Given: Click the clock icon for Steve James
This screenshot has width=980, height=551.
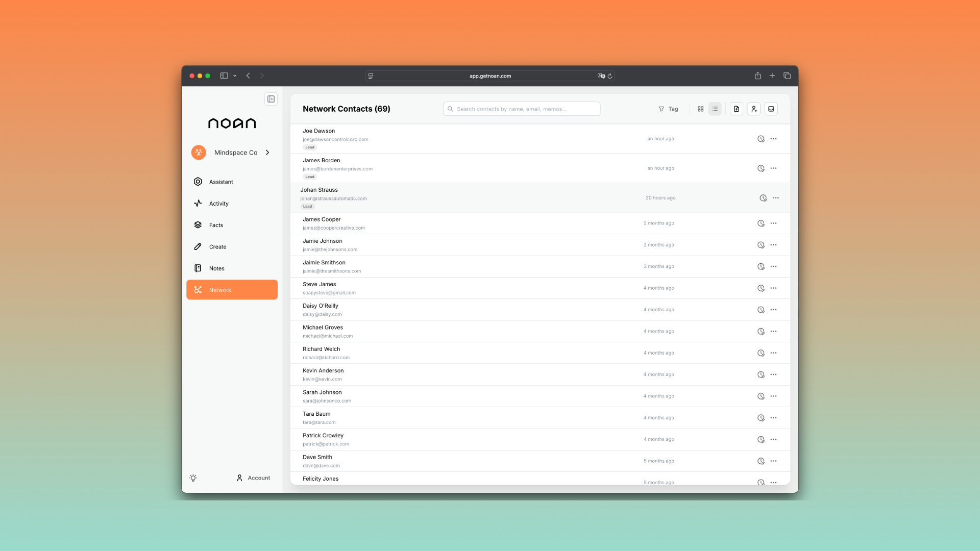Looking at the screenshot, I should 761,288.
